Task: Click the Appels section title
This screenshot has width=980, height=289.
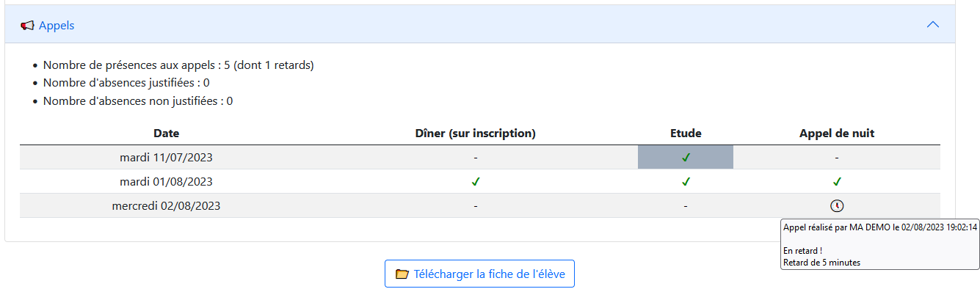Action: click(57, 25)
